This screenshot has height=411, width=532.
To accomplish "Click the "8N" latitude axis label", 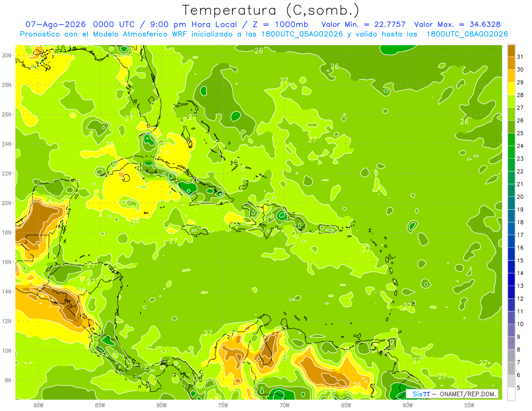I will coord(8,380).
